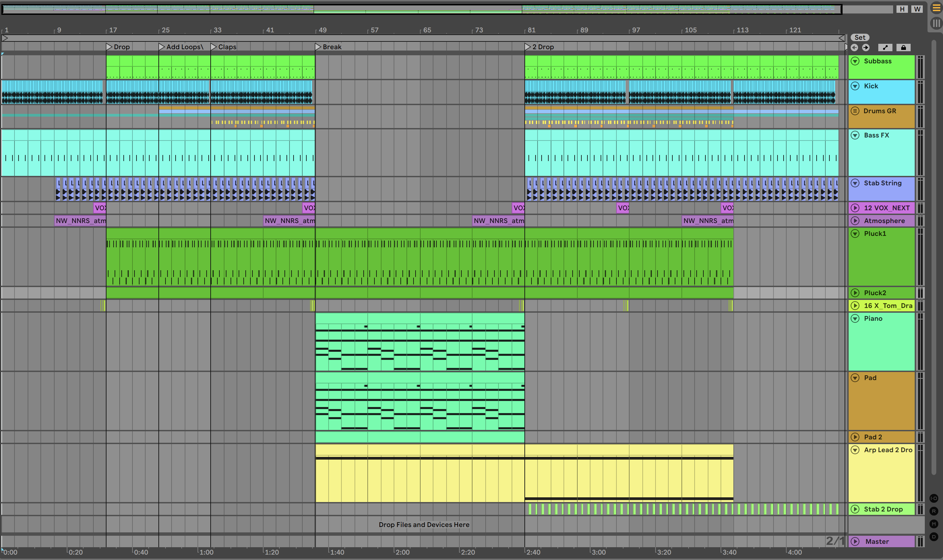Viewport: 943px width, 560px height.
Task: Unfold the Drums GR group track
Action: [x=855, y=111]
